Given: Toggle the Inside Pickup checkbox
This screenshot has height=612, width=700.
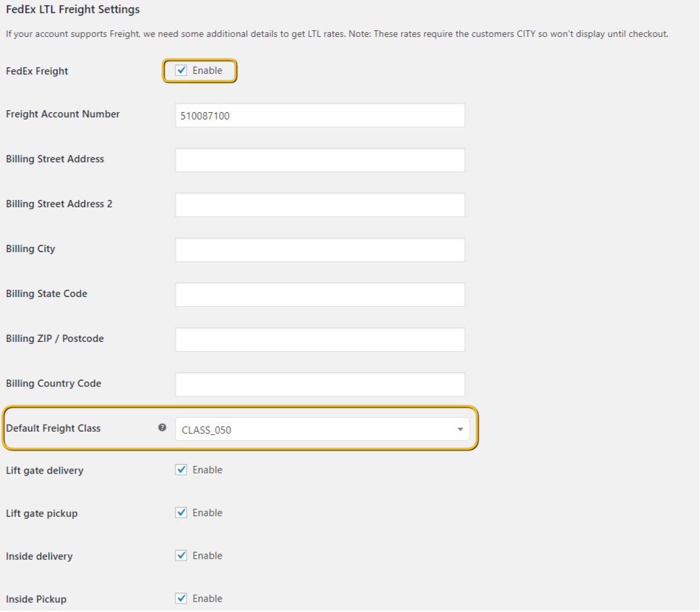Looking at the screenshot, I should [x=181, y=599].
